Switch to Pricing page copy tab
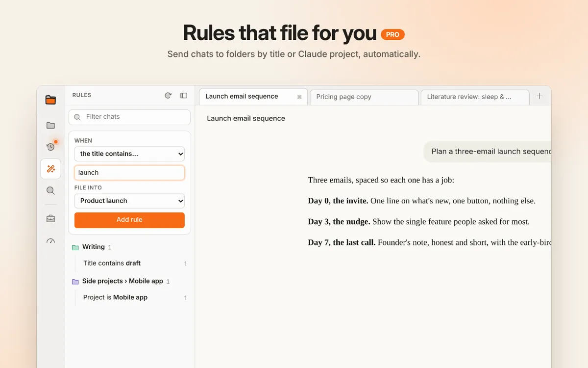The image size is (588, 368). [364, 97]
